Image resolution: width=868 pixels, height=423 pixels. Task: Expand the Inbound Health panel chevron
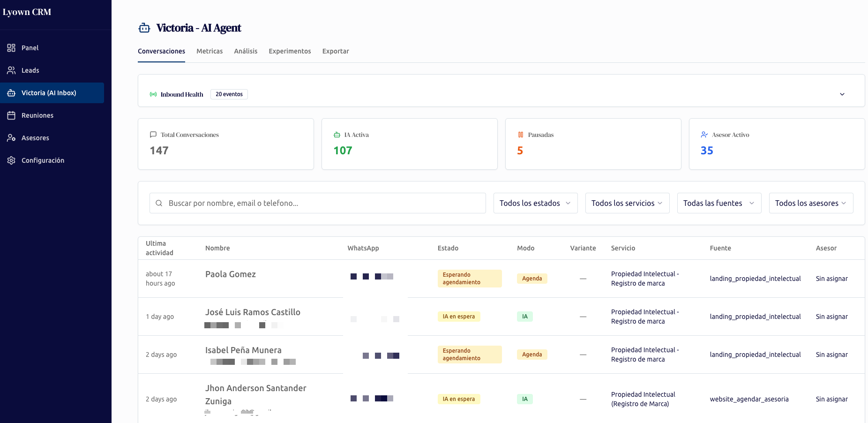click(842, 94)
